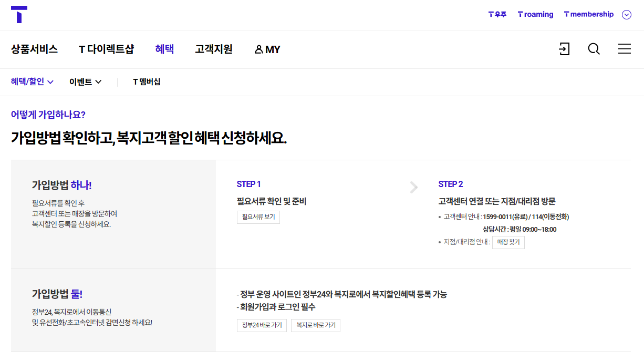The width and height of the screenshot is (644, 361).
Task: Go to T 멤버십 submenu item
Action: (x=147, y=82)
